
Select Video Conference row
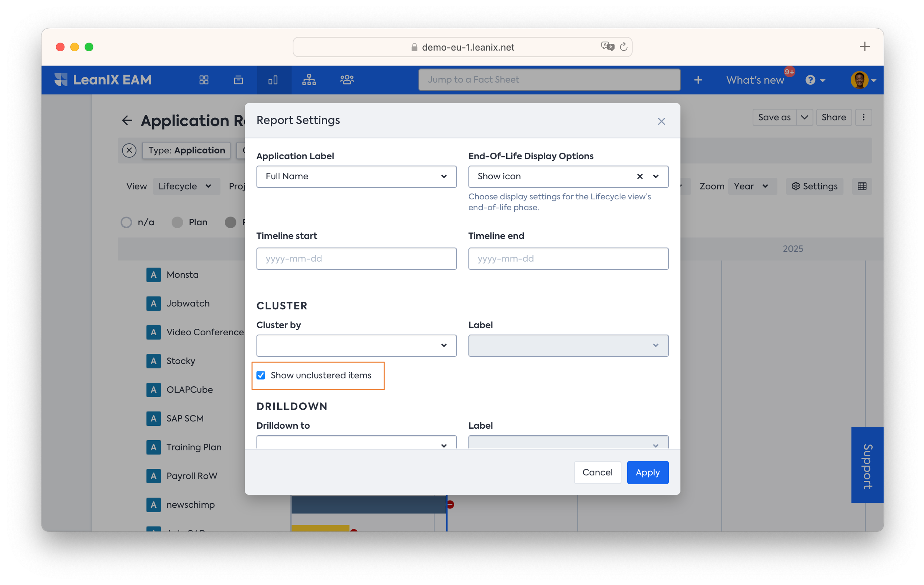click(195, 332)
